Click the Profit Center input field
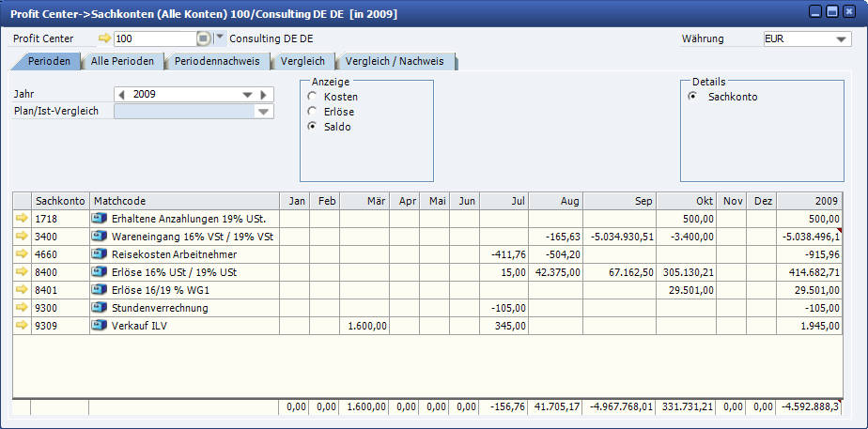The height and width of the screenshot is (429, 868). click(x=154, y=39)
